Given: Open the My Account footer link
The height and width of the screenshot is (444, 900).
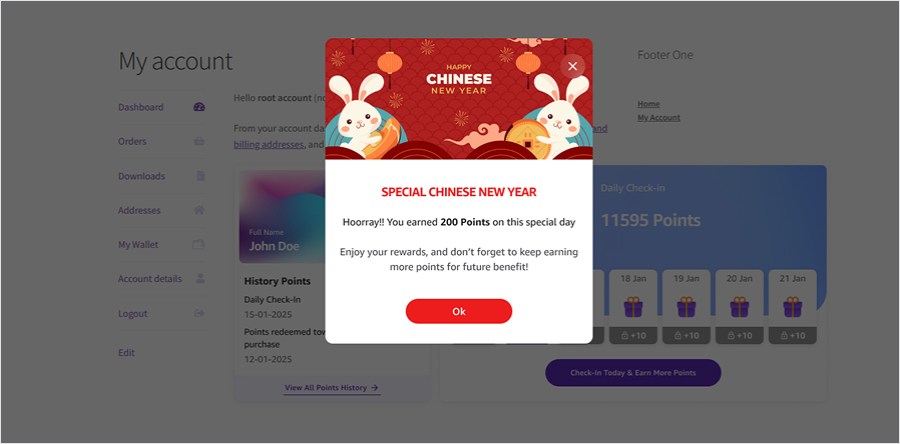Looking at the screenshot, I should click(659, 118).
